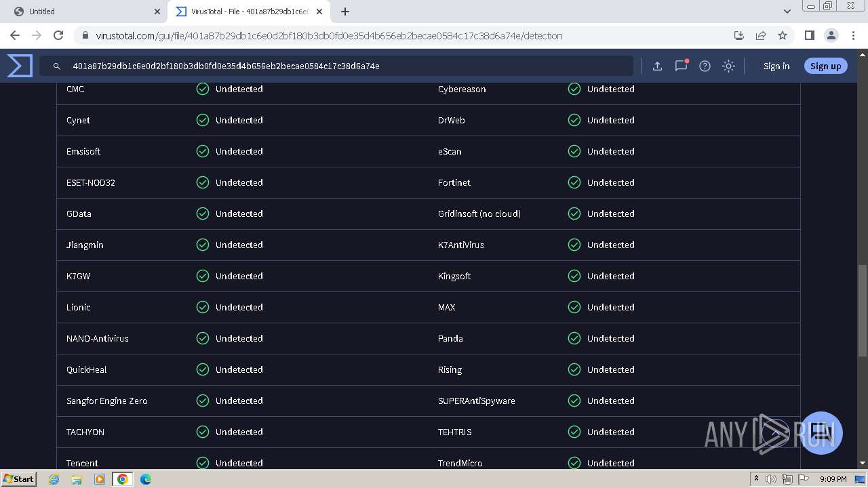Click the Sign up button
The width and height of the screenshot is (868, 488).
coord(825,66)
